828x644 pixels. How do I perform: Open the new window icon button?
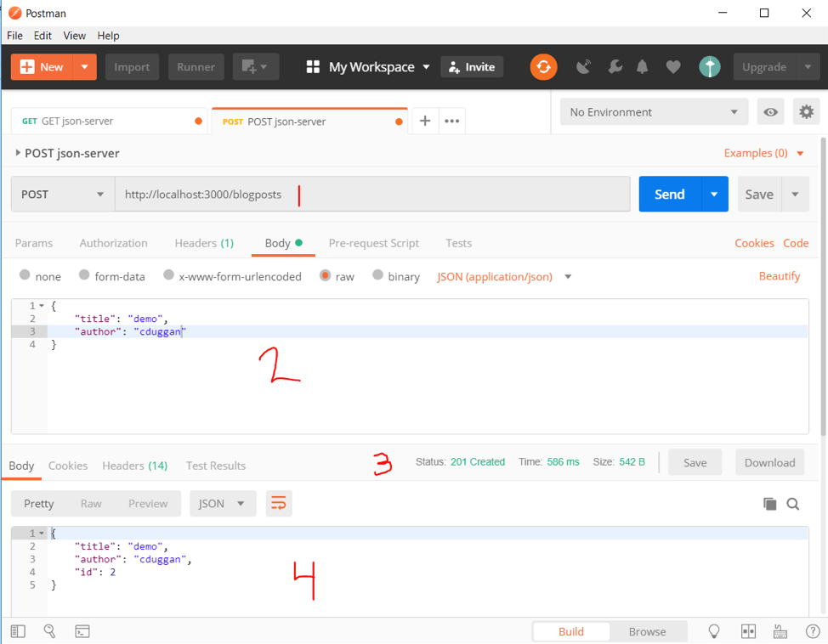(x=256, y=67)
